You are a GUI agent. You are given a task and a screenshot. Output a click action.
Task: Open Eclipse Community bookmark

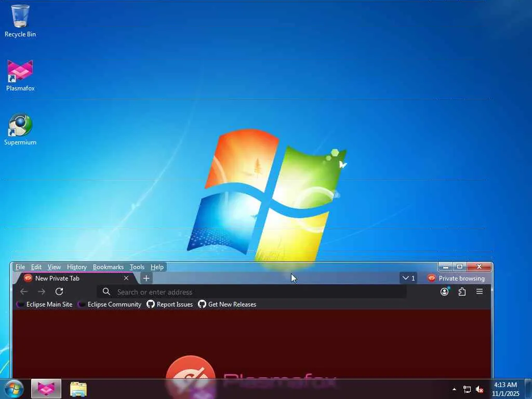click(110, 304)
